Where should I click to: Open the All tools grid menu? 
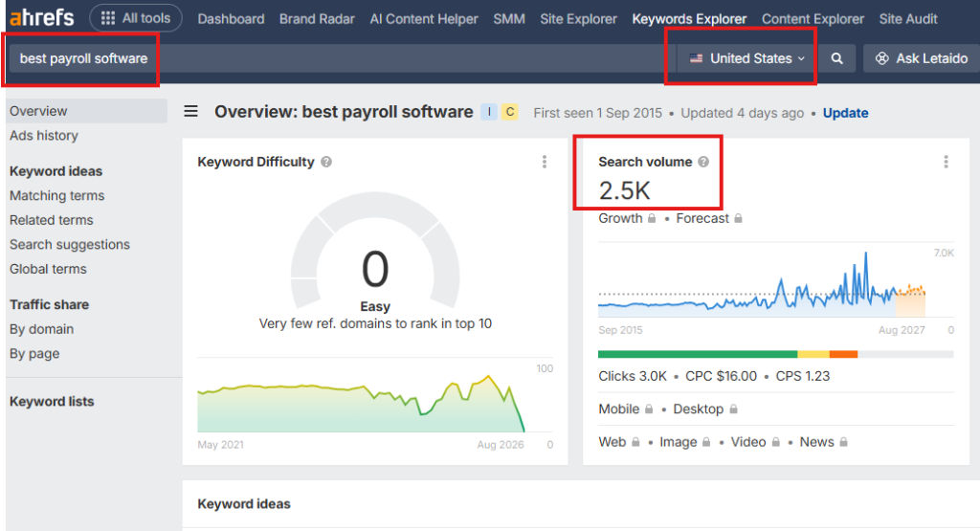136,18
